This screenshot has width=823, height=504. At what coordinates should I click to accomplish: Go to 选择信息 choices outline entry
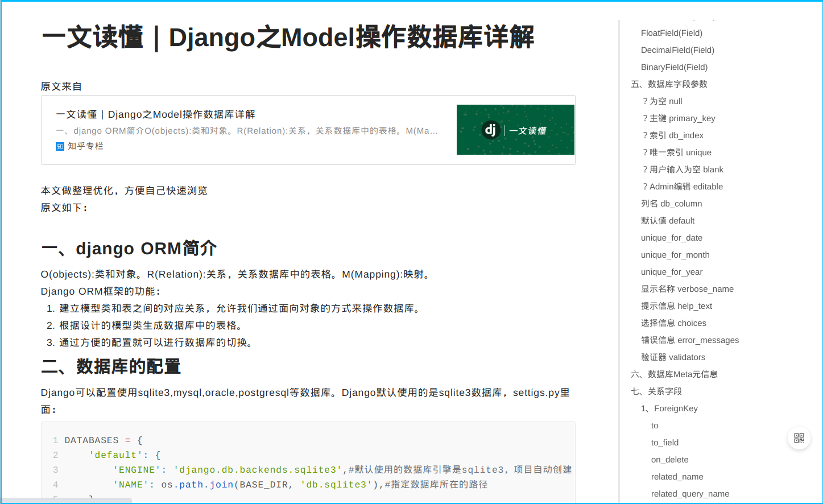pos(673,323)
